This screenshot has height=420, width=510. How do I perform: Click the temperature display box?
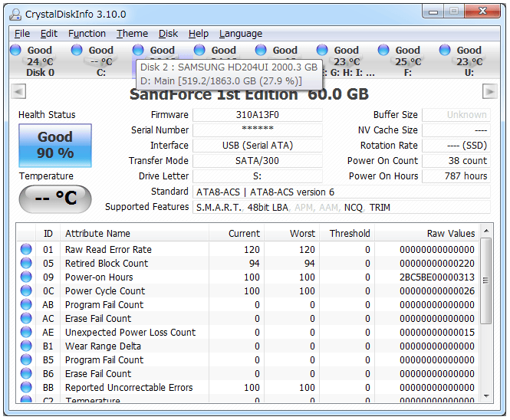point(54,199)
